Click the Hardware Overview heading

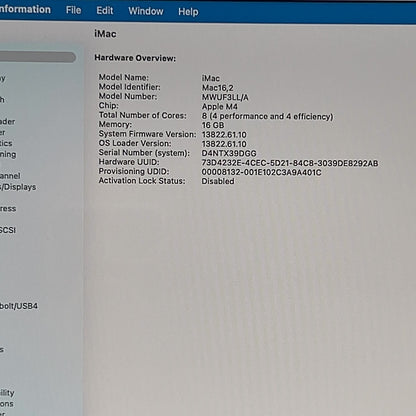tap(135, 58)
